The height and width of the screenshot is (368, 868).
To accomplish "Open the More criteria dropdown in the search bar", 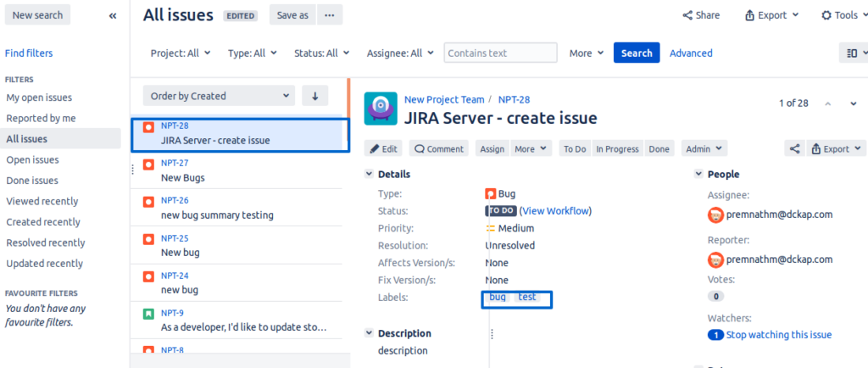I will 587,53.
